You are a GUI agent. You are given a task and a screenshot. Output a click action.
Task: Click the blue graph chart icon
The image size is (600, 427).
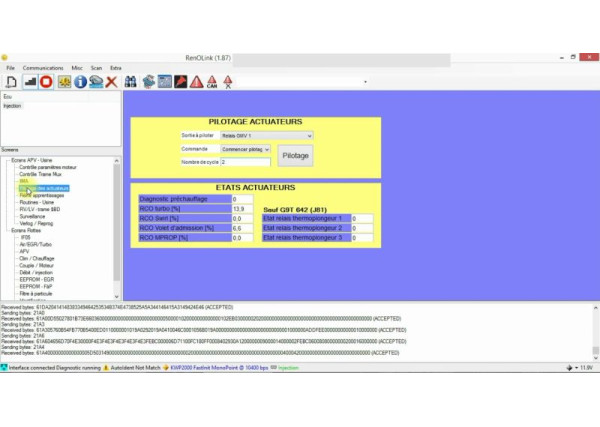click(165, 81)
